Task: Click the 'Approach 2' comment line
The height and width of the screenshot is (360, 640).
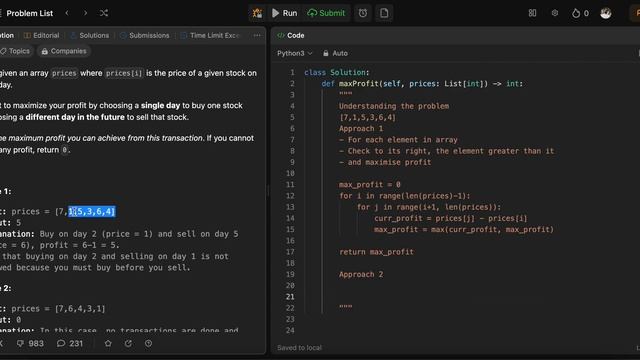Action: click(361, 274)
